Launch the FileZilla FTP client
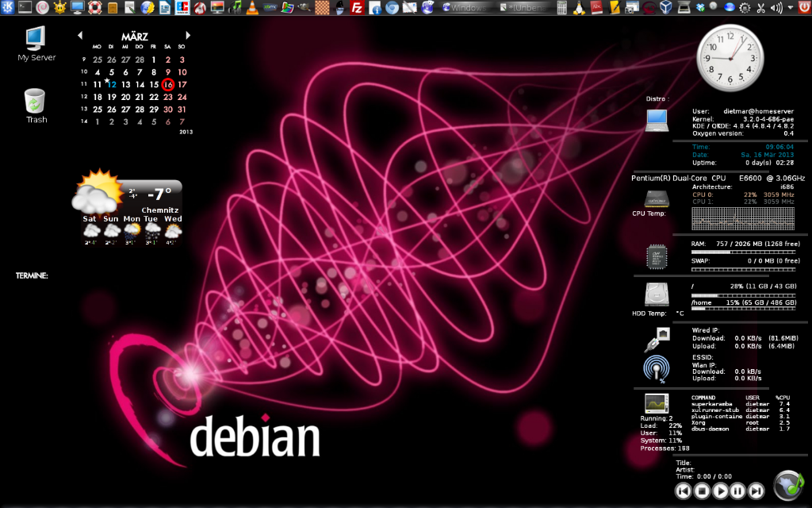812x508 pixels. pos(358,7)
